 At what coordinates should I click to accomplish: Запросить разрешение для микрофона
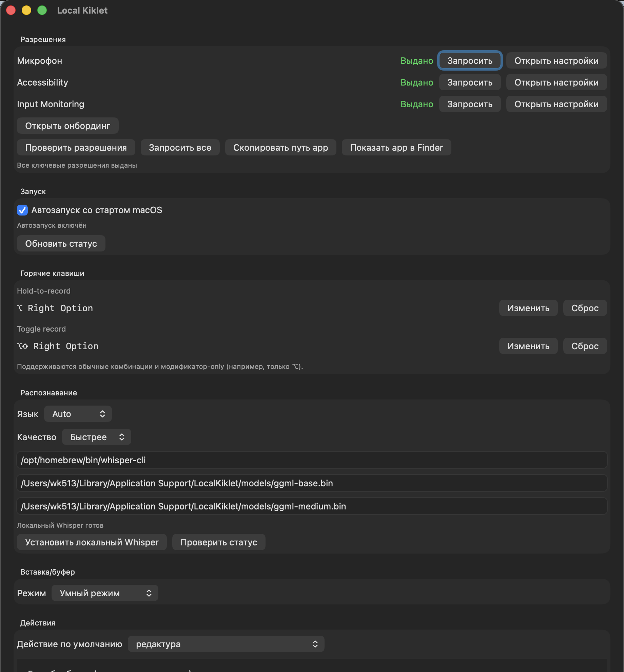[x=470, y=60]
